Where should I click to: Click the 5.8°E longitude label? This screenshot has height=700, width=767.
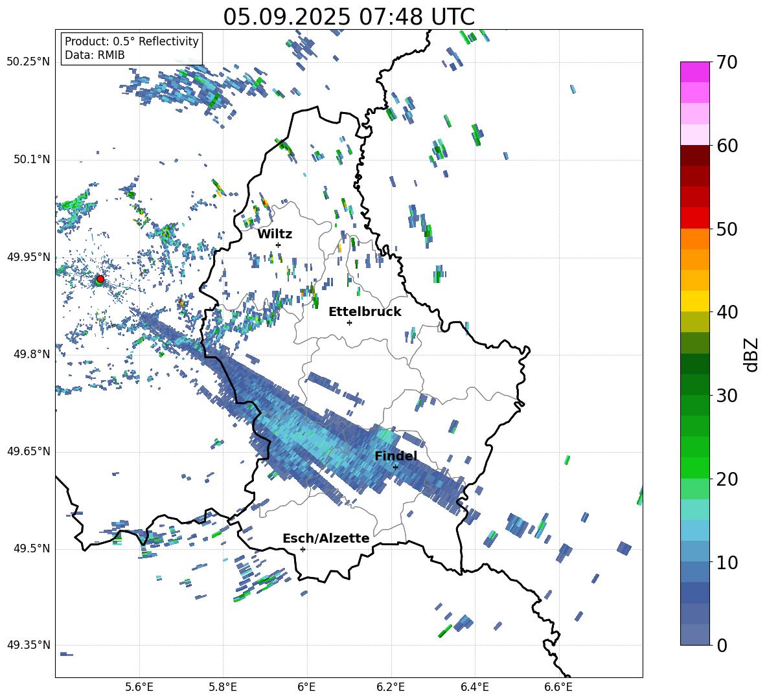223,687
